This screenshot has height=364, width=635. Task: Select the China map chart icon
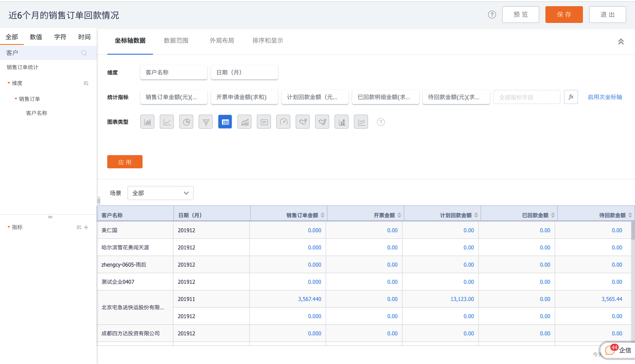pos(303,122)
